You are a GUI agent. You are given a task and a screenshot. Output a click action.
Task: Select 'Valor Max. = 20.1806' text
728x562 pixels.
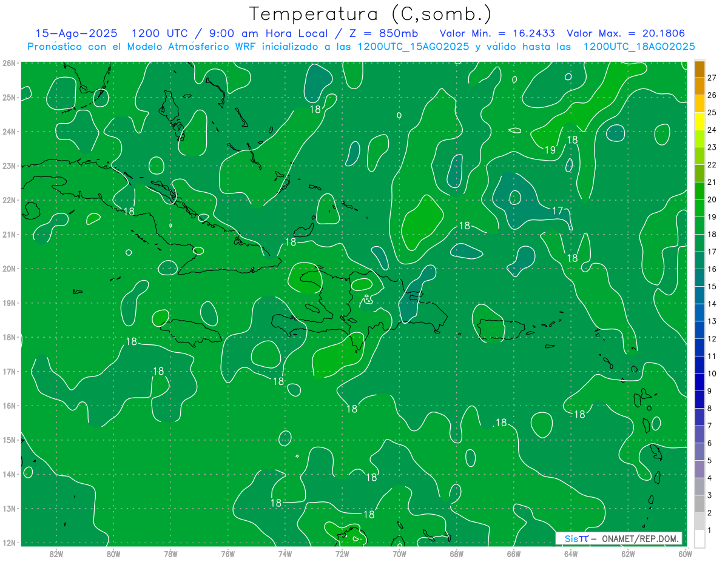tap(626, 33)
